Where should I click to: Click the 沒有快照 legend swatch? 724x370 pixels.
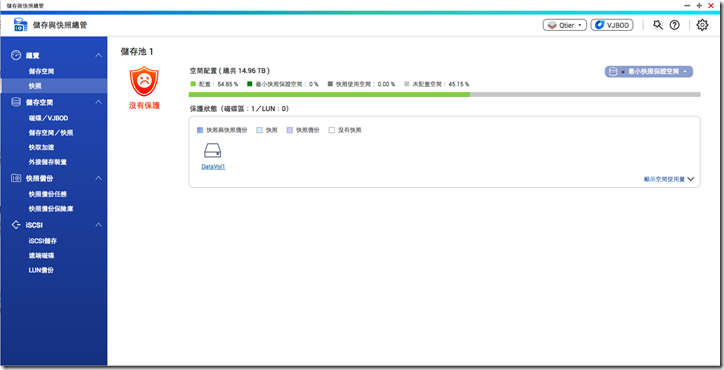click(332, 130)
